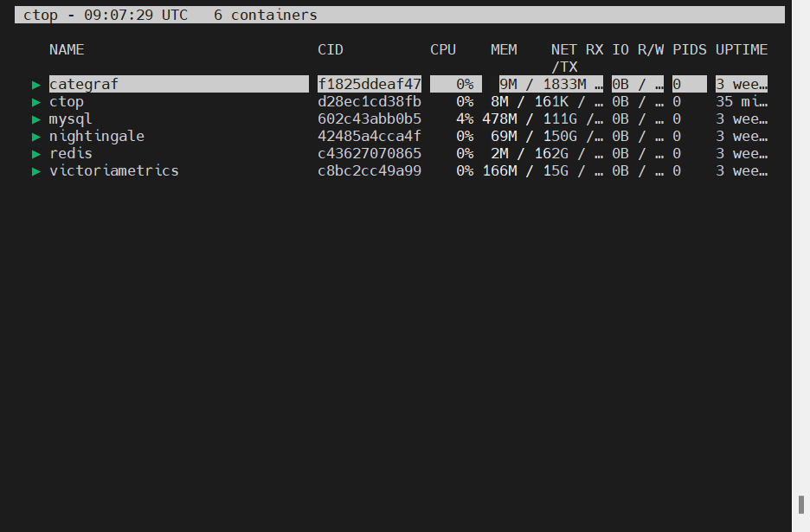810x532 pixels.
Task: Click the UPTIME column header
Action: point(741,49)
